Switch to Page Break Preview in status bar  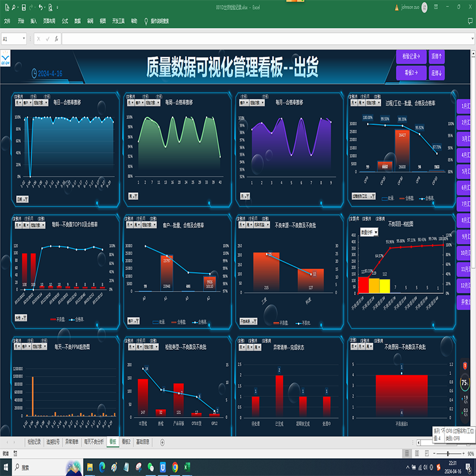pyautogui.click(x=427, y=453)
